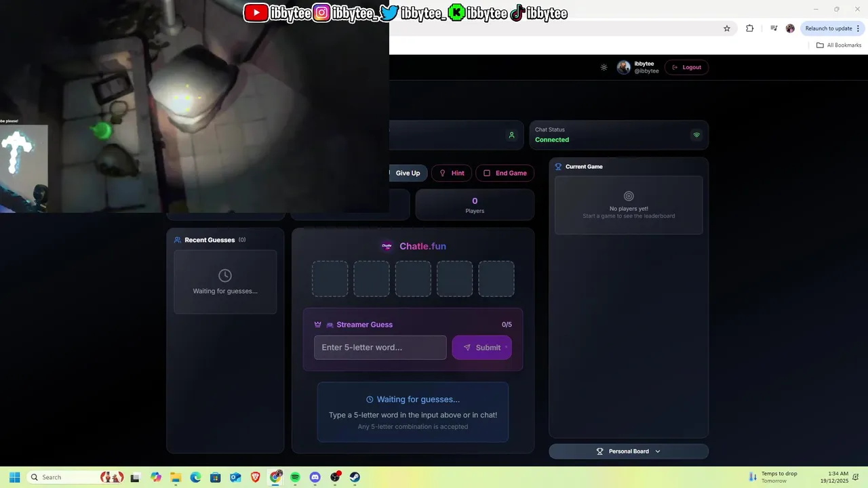Expand the Personal Board dropdown
This screenshot has width=868, height=488.
pos(629,451)
